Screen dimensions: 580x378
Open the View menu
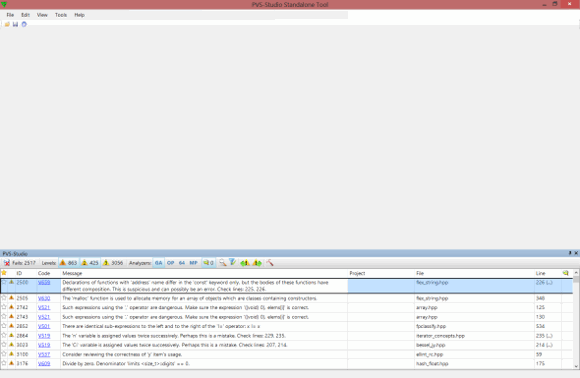(42, 15)
